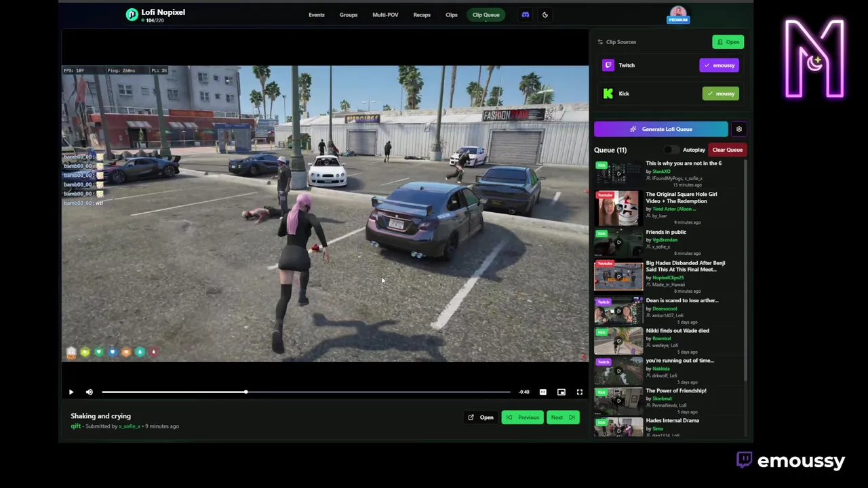Open the qift channel link
Image resolution: width=868 pixels, height=488 pixels.
tap(75, 426)
